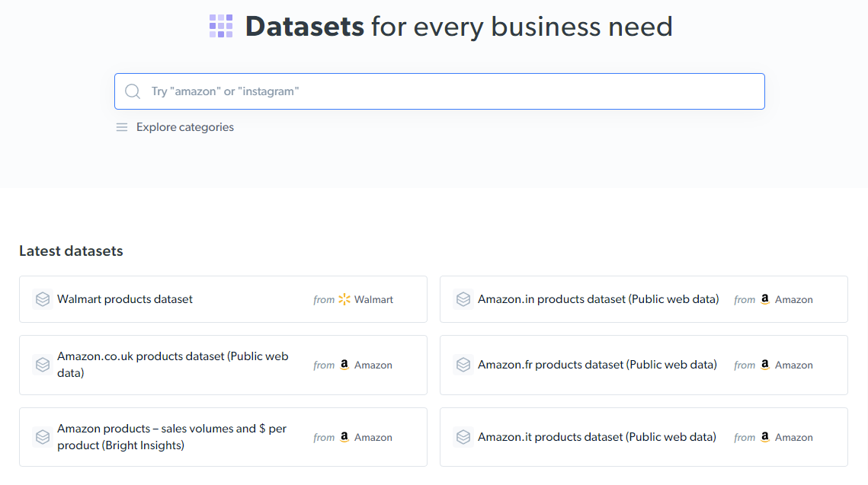Image resolution: width=868 pixels, height=485 pixels.
Task: Click the search magnifier icon
Action: pos(133,91)
